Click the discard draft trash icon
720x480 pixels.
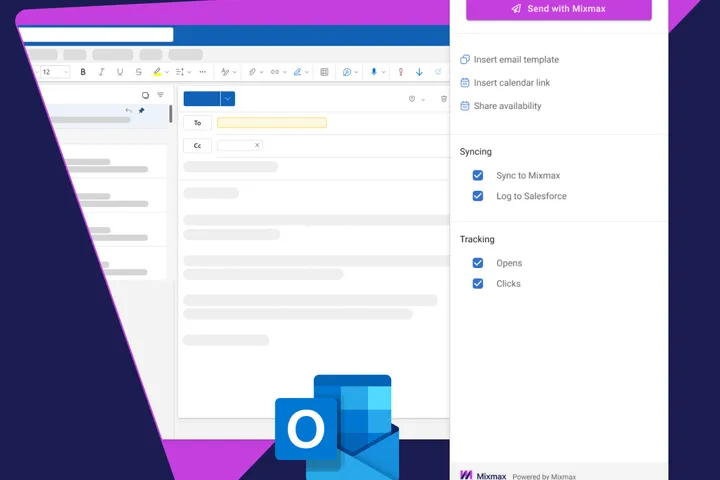444,99
